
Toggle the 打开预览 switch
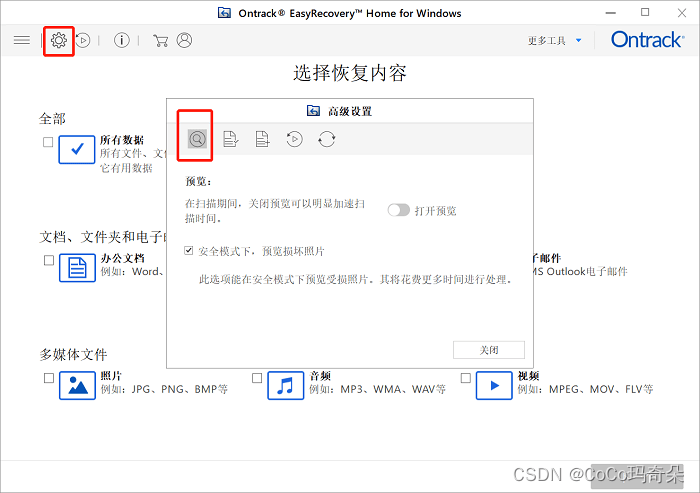[x=399, y=210]
